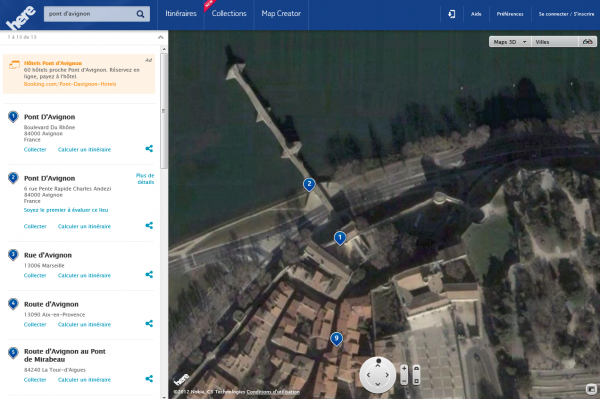
Task: Pan the map up with the compass arrow
Action: click(x=378, y=366)
